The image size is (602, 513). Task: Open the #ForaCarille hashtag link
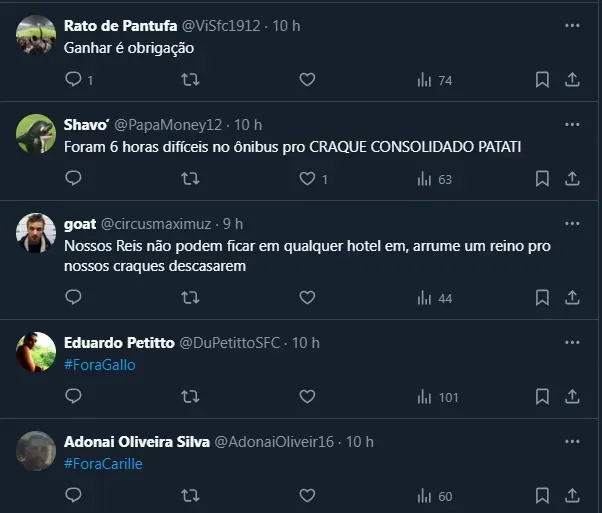pos(102,464)
